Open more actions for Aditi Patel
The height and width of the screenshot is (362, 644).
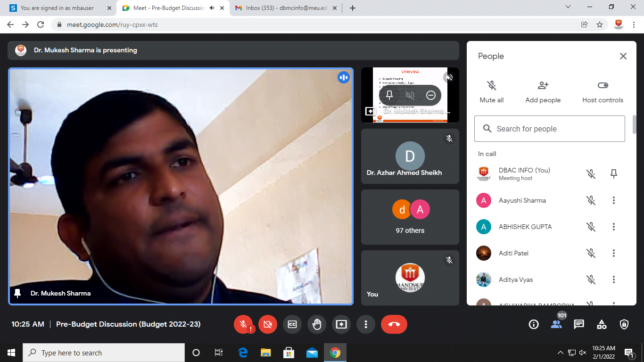tap(614, 253)
